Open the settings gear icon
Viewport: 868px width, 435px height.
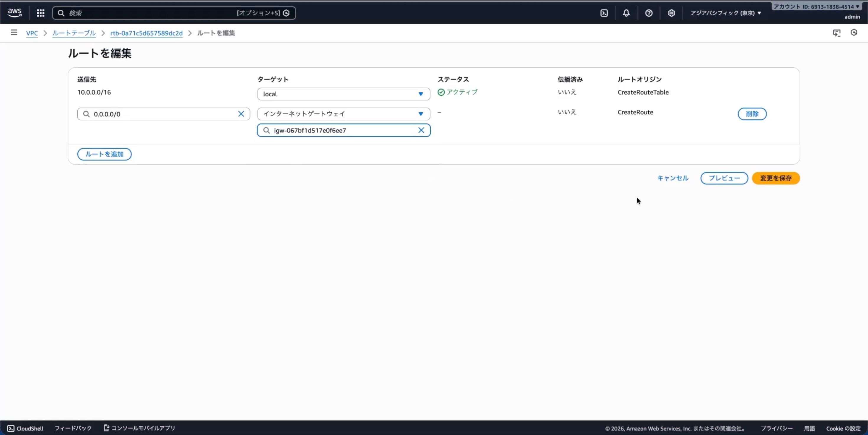(671, 13)
